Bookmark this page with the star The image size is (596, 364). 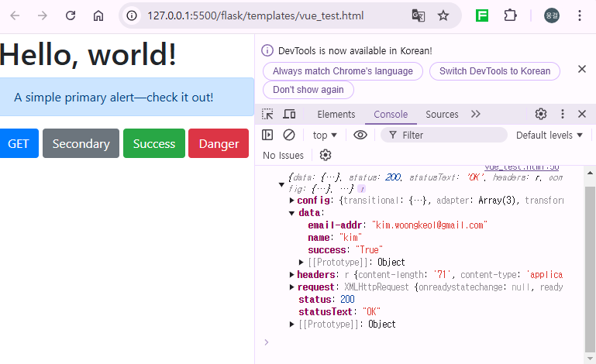[443, 15]
